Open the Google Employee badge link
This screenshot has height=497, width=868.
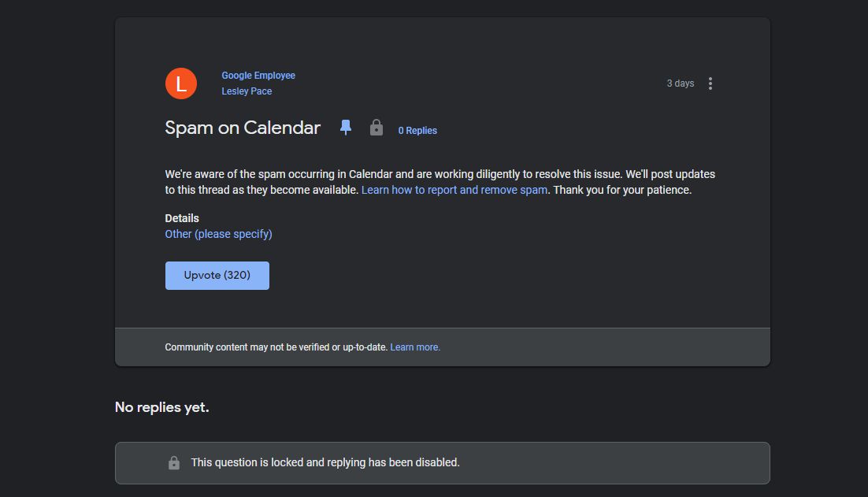pos(258,76)
